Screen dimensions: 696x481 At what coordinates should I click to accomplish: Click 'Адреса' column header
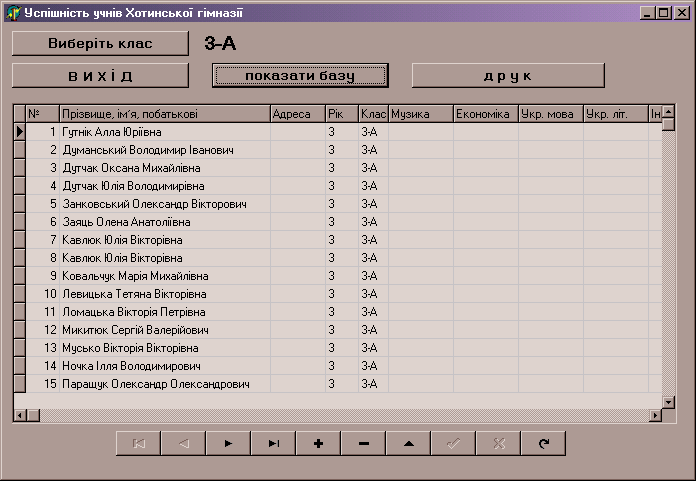click(297, 114)
